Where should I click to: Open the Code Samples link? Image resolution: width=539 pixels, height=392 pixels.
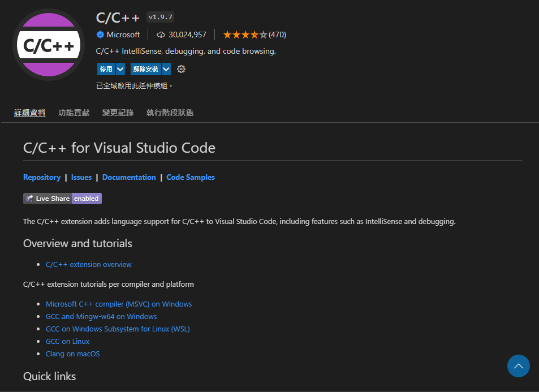[191, 178]
